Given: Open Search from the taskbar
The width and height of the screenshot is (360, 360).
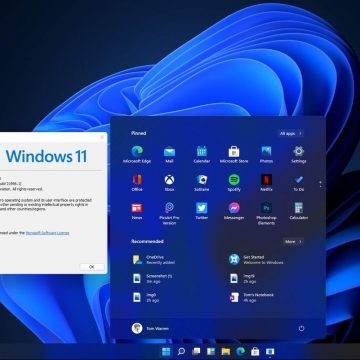Looking at the screenshot, I should coord(181,351).
